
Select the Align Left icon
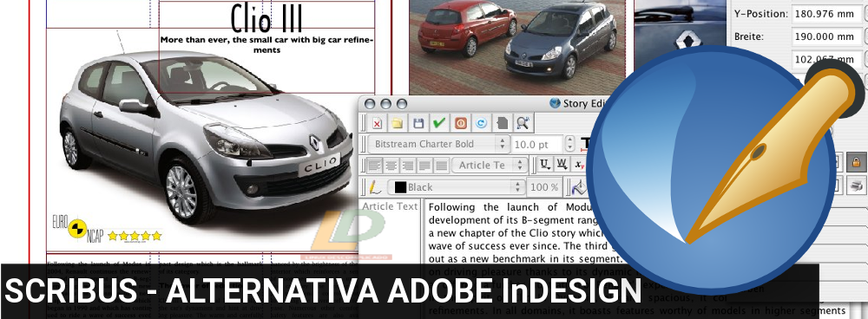click(x=375, y=165)
